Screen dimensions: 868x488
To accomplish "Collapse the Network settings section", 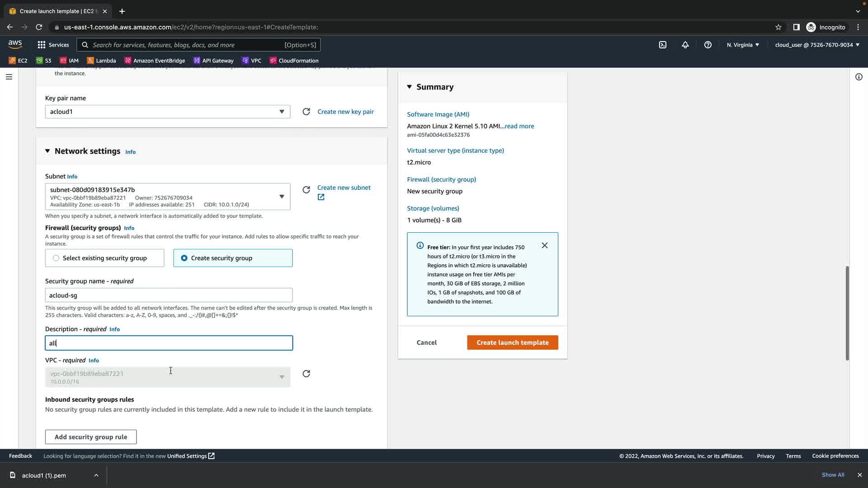I will (47, 151).
